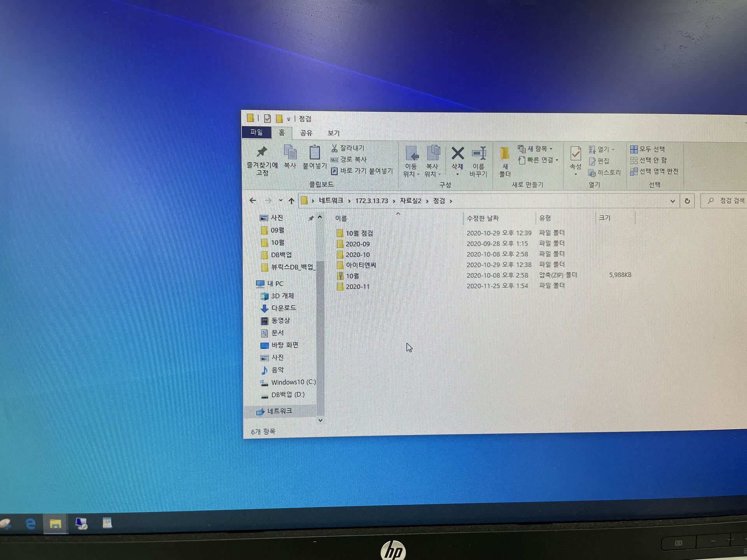The image size is (747, 560).
Task: Click the Paste (붙여넣기) clipboard icon
Action: (x=314, y=152)
